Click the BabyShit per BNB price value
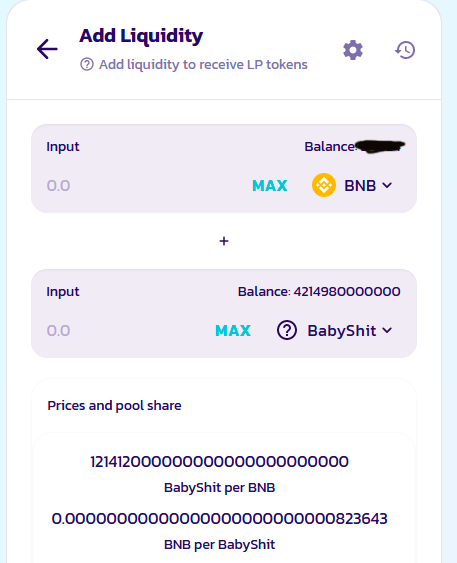Screen dimensions: 457x563 coord(219,462)
